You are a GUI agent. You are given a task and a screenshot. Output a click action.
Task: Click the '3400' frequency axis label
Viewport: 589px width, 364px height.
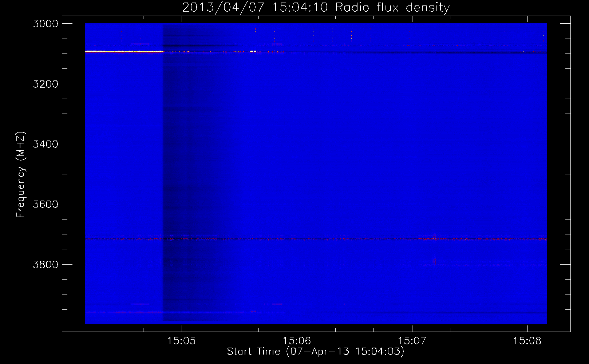pyautogui.click(x=46, y=144)
